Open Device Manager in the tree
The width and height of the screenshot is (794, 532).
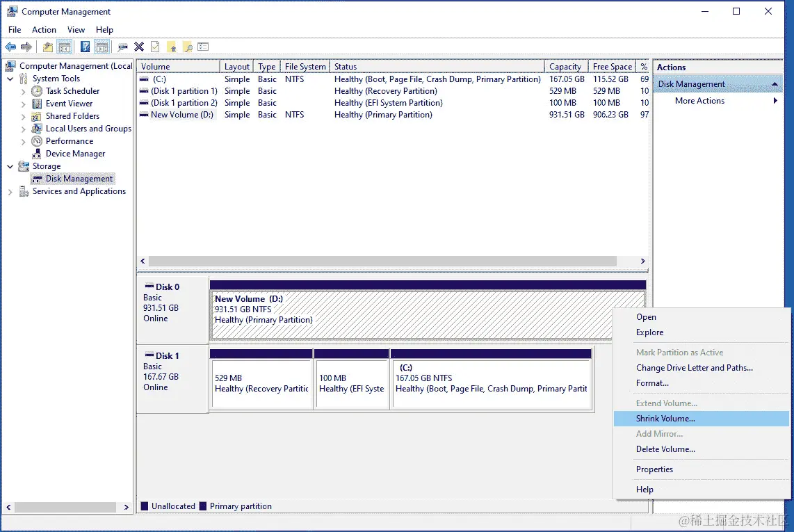coord(76,154)
